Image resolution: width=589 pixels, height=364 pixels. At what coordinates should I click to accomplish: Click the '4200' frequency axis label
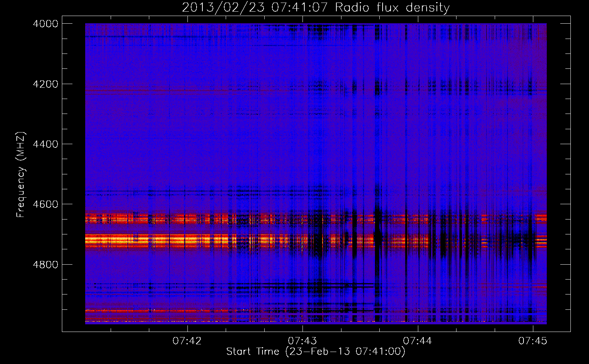[x=46, y=84]
